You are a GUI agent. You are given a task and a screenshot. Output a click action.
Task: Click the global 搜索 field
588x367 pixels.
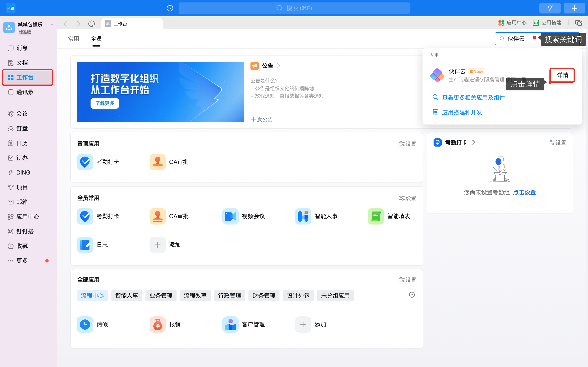click(294, 8)
